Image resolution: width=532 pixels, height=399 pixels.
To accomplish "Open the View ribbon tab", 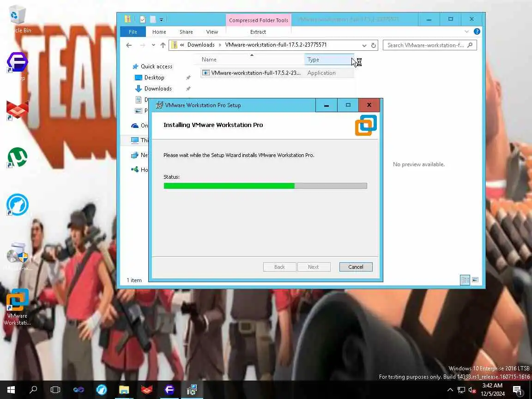I will click(x=212, y=31).
